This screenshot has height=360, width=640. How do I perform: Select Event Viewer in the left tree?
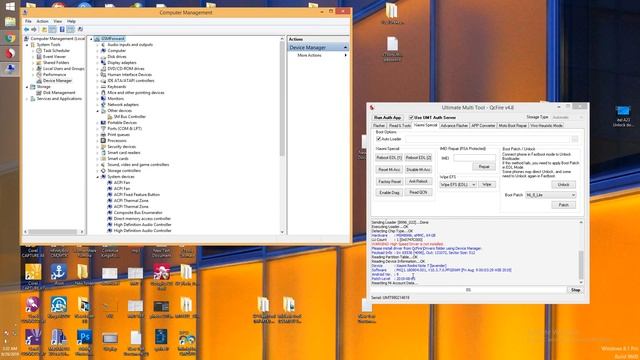(54, 57)
